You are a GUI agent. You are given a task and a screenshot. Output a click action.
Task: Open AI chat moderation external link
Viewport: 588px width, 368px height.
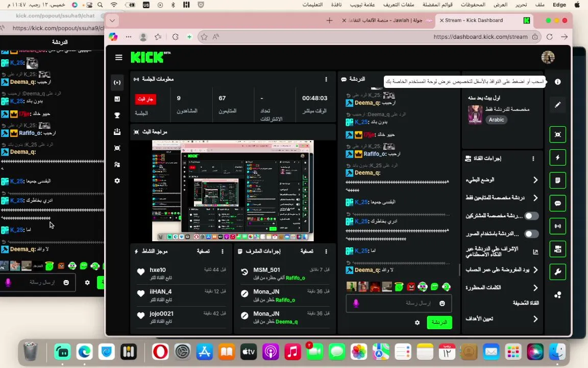(535, 252)
